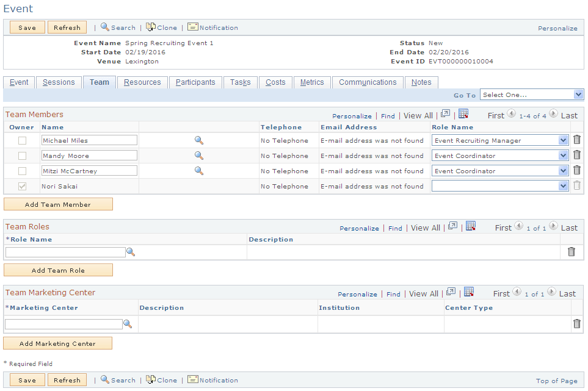
Task: Switch to the Notes tab
Action: 421,82
